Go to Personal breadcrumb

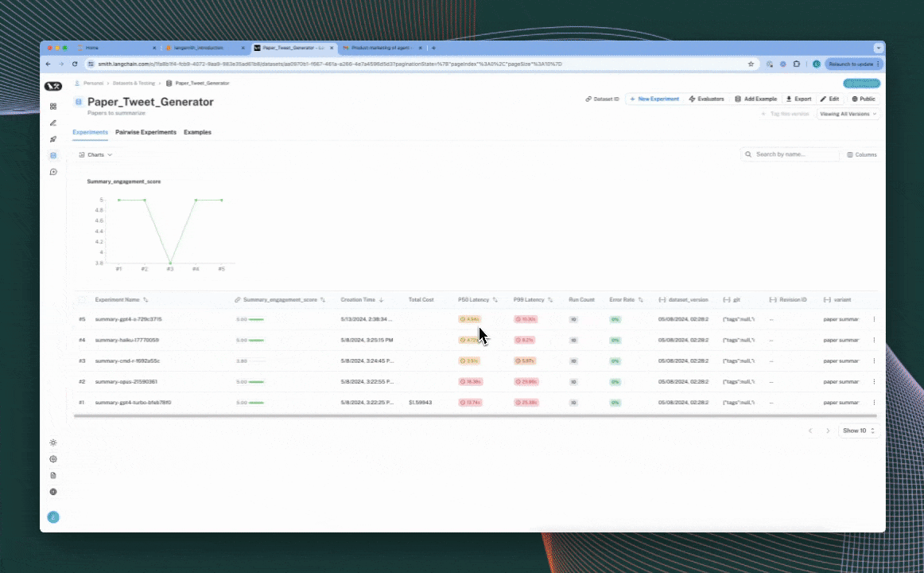point(93,83)
